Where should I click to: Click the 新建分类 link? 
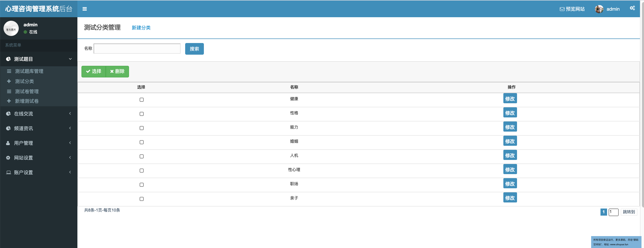tap(141, 28)
